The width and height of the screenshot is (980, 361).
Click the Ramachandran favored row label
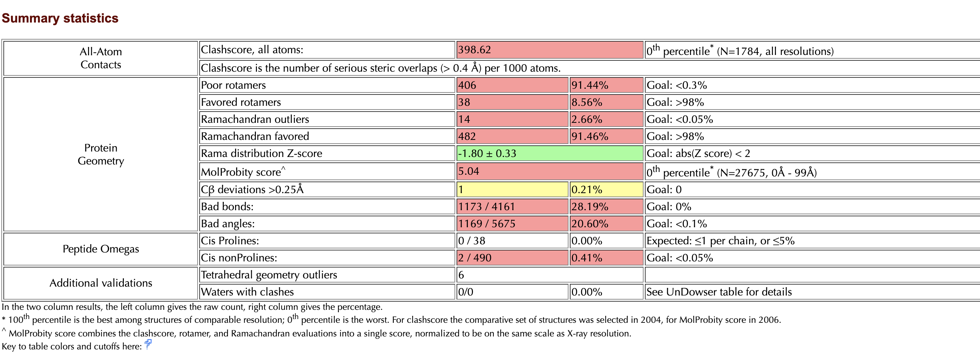(x=255, y=136)
